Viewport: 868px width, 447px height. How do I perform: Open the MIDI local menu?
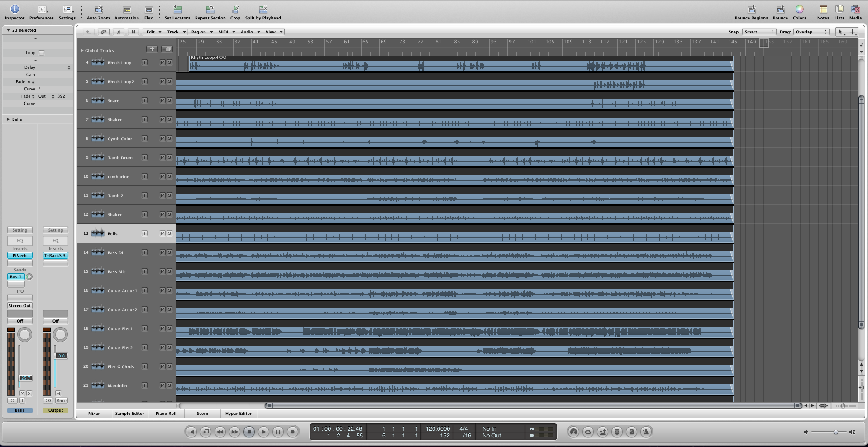(226, 32)
